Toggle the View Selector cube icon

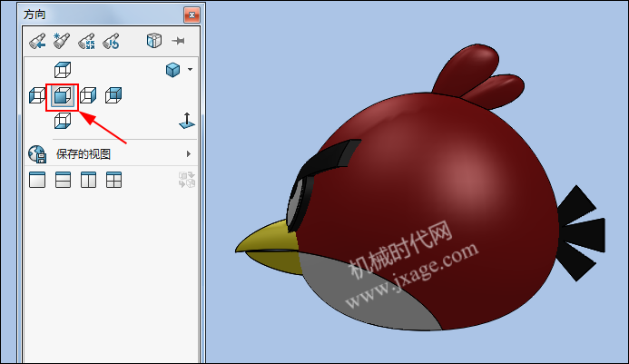(154, 41)
